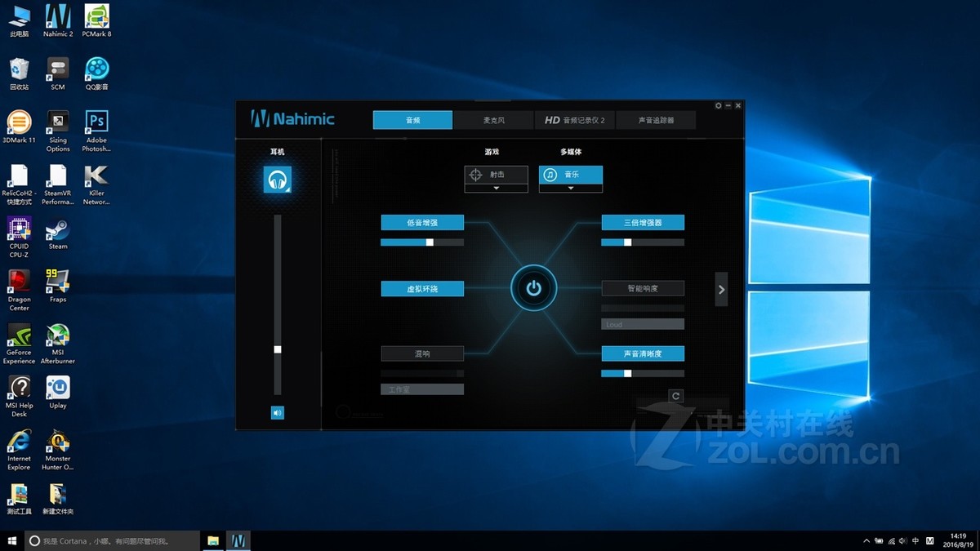The image size is (980, 551).
Task: Click the central Nahimic power button
Action: pos(533,287)
